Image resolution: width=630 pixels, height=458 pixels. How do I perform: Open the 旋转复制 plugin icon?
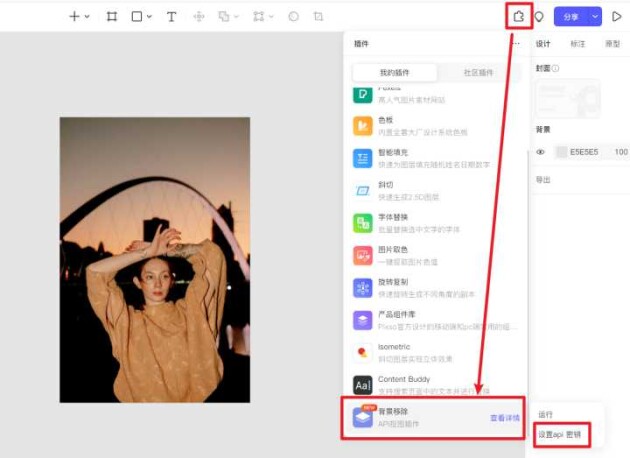coord(363,288)
